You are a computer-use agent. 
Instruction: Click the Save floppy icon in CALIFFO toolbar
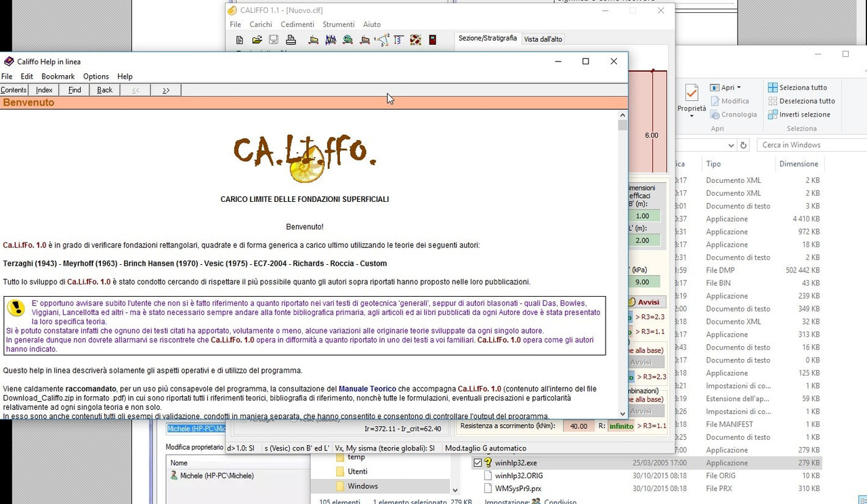[274, 40]
